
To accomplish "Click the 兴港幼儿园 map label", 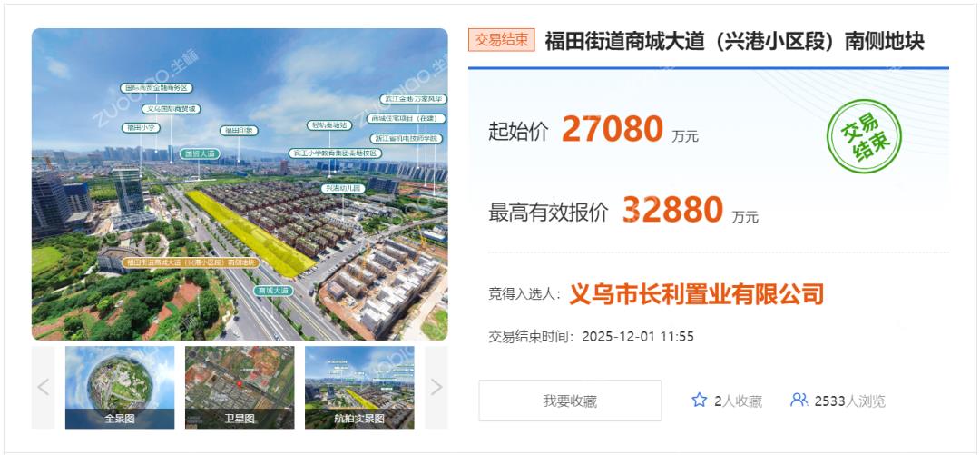I will [x=343, y=188].
